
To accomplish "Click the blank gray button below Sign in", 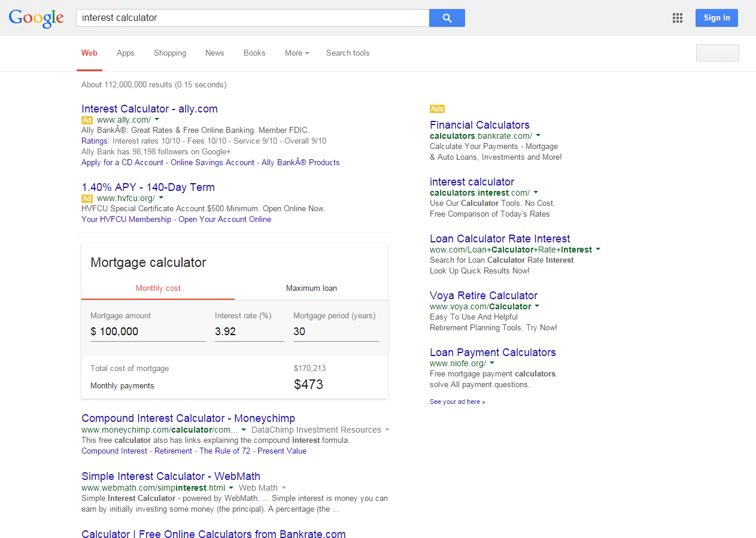I will [x=717, y=53].
